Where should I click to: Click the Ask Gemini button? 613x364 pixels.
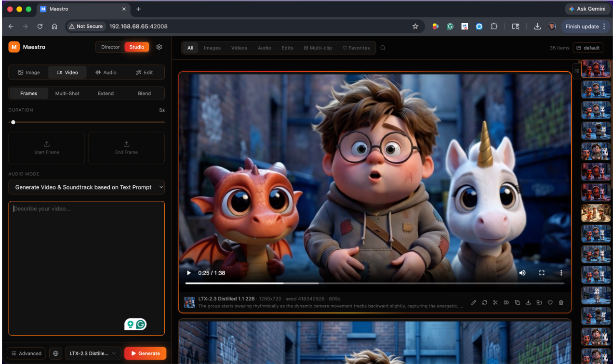(587, 9)
